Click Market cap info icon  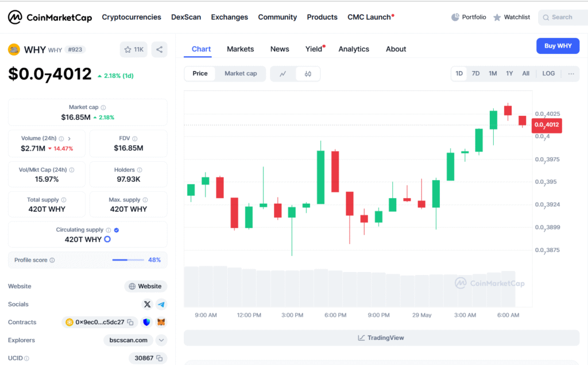103,107
